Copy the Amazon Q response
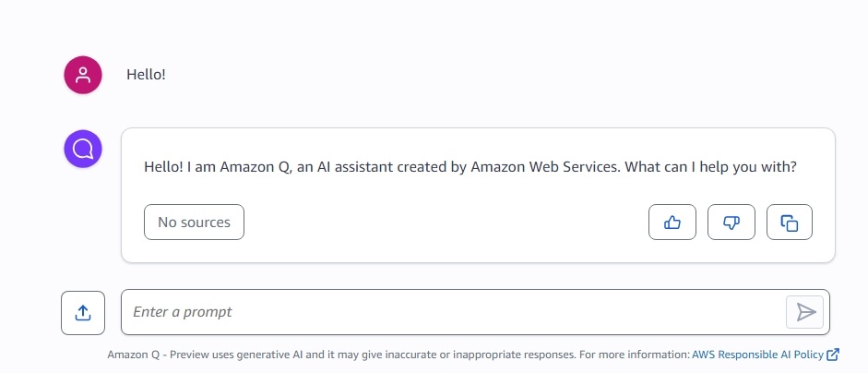Image resolution: width=868 pixels, height=373 pixels. coord(790,223)
